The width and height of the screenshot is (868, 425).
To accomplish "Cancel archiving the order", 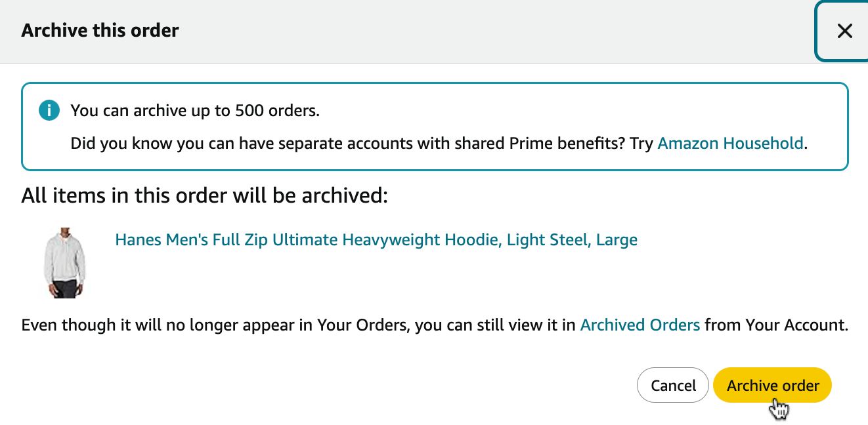I will coord(673,385).
